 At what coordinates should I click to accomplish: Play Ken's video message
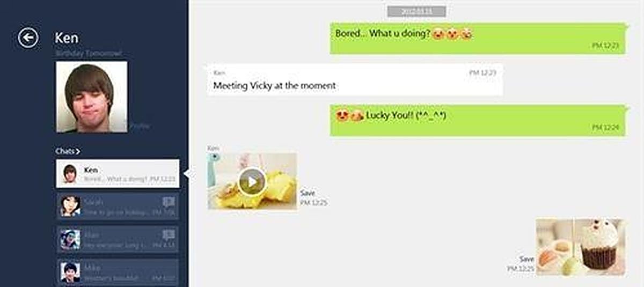click(x=252, y=181)
